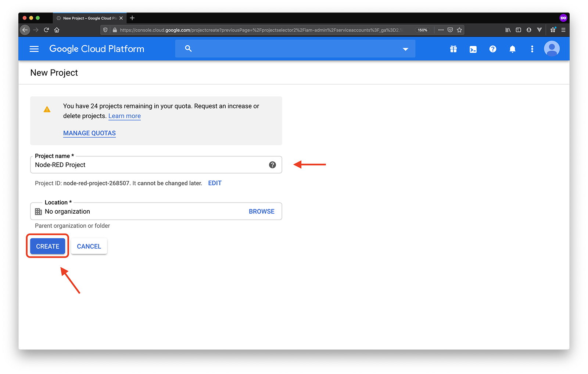Open the user account avatar
The width and height of the screenshot is (588, 374).
pos(552,49)
